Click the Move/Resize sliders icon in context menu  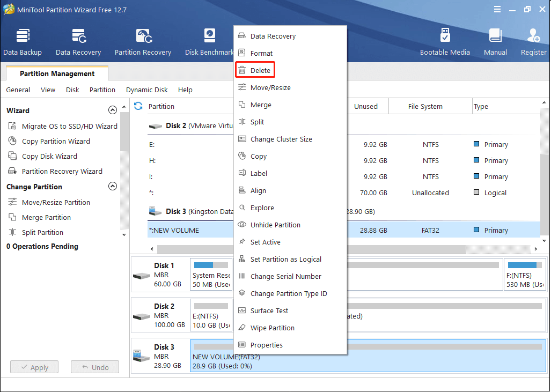(242, 87)
